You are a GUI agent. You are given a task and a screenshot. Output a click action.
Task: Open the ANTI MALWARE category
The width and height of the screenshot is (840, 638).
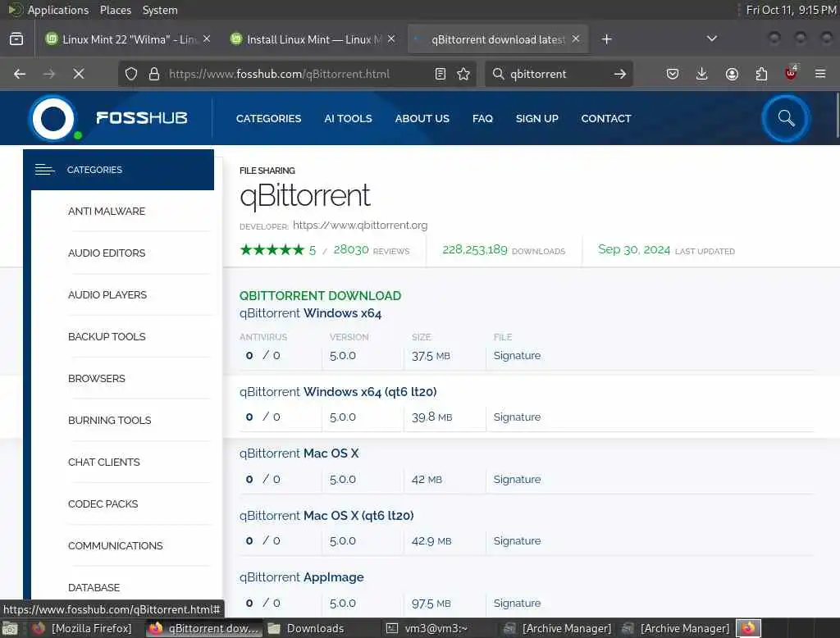pyautogui.click(x=107, y=211)
